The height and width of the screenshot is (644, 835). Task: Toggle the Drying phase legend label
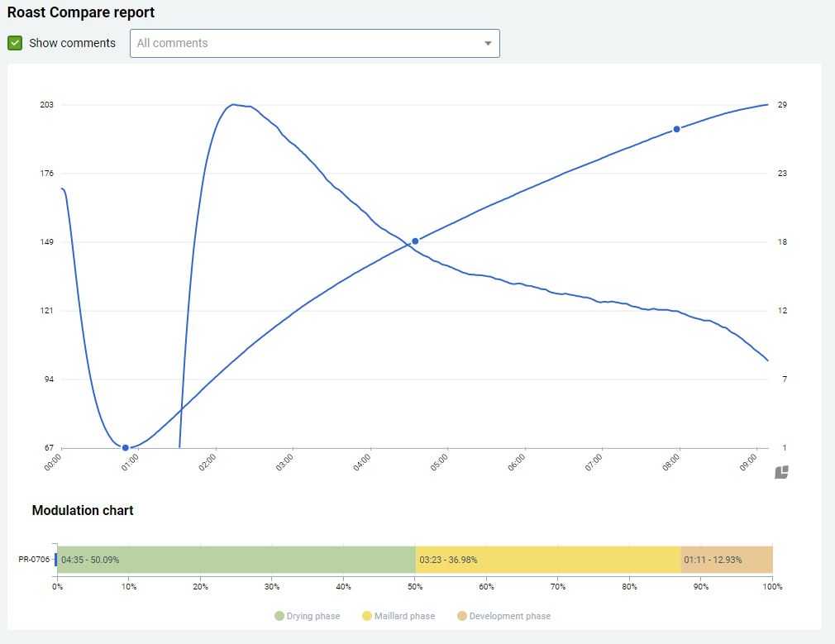coord(313,616)
